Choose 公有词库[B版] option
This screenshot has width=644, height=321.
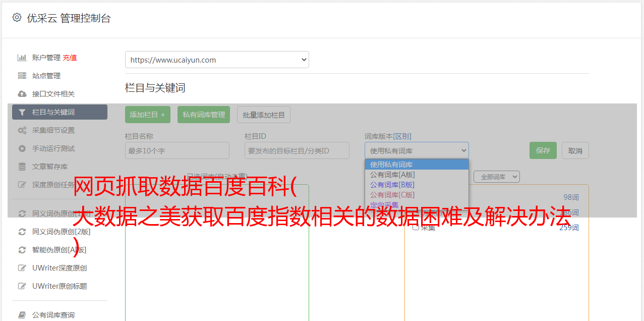coord(417,185)
